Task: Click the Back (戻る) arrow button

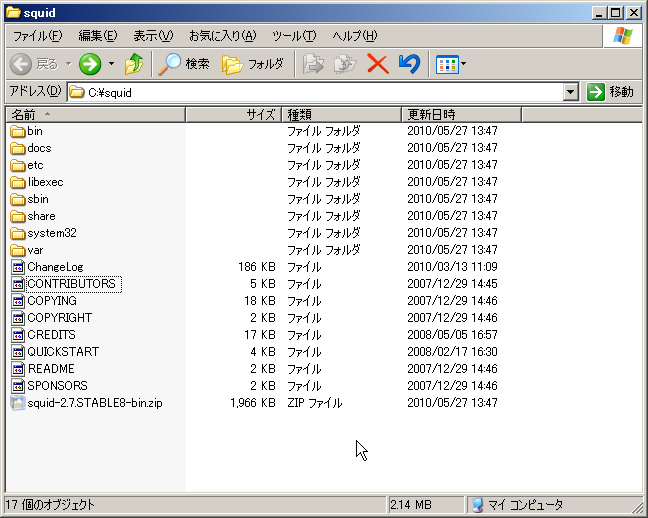Action: (21, 64)
